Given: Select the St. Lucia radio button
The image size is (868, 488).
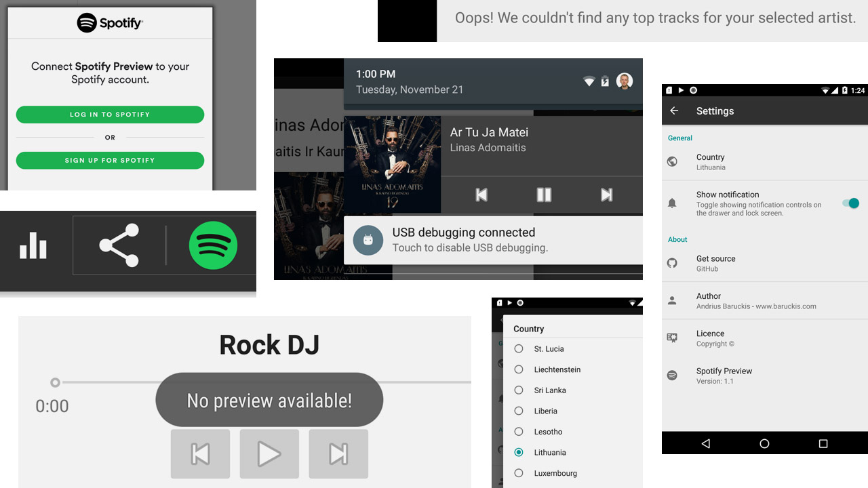Looking at the screenshot, I should point(519,348).
